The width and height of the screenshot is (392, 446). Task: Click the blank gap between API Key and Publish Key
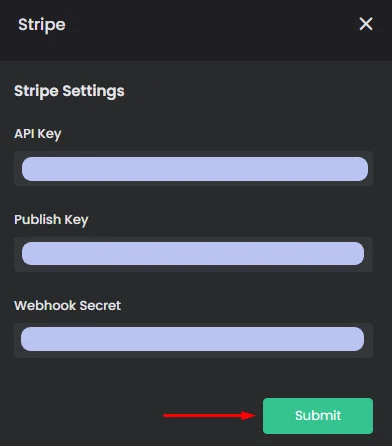click(x=193, y=199)
